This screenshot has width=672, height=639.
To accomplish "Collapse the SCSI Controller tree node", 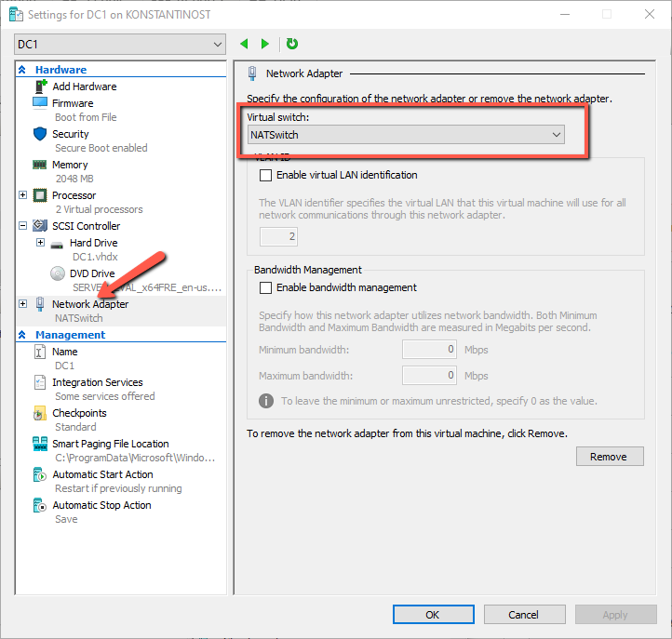I will click(x=23, y=226).
